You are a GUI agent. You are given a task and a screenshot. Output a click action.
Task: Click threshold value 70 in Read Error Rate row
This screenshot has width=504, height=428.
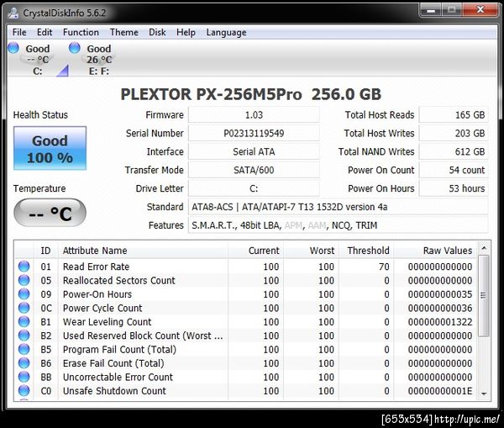click(384, 267)
